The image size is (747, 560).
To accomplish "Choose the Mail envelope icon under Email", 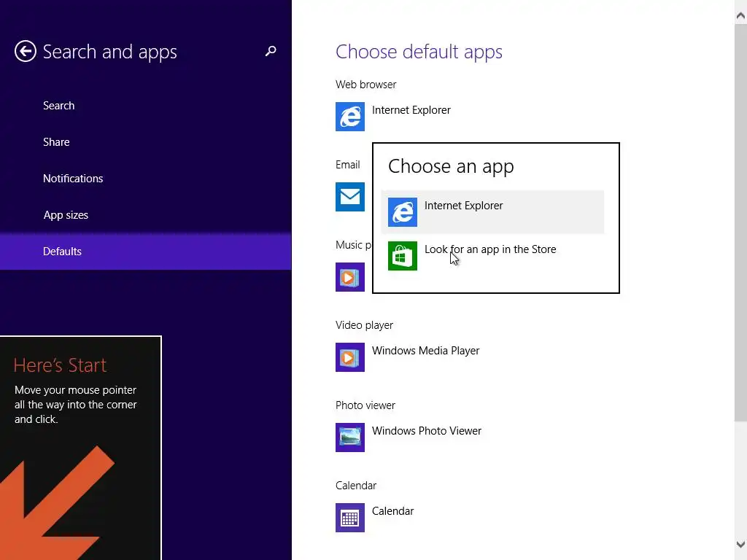I will click(349, 197).
